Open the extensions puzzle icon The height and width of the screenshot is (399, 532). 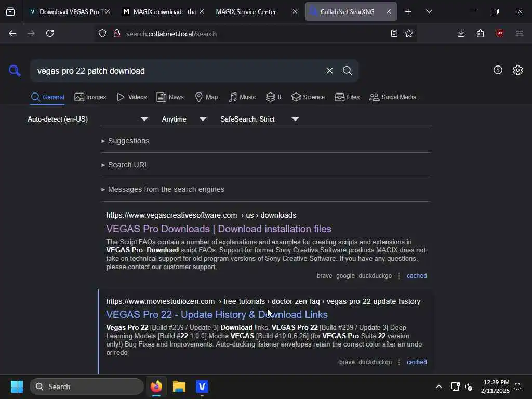coord(480,33)
